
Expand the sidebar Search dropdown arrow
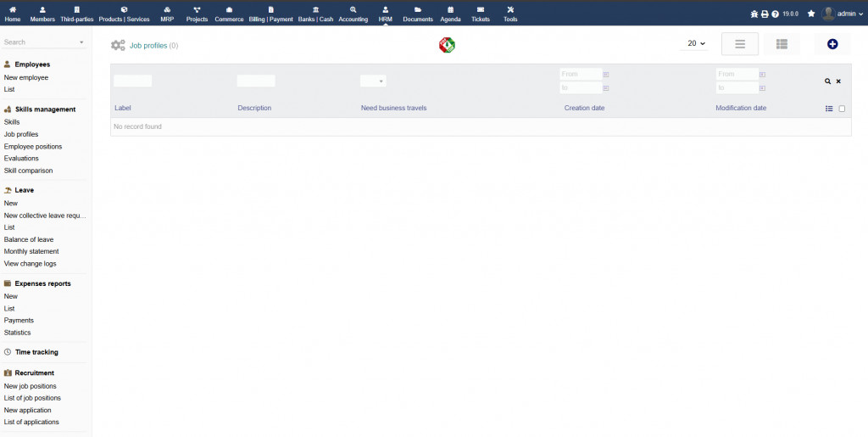point(81,42)
